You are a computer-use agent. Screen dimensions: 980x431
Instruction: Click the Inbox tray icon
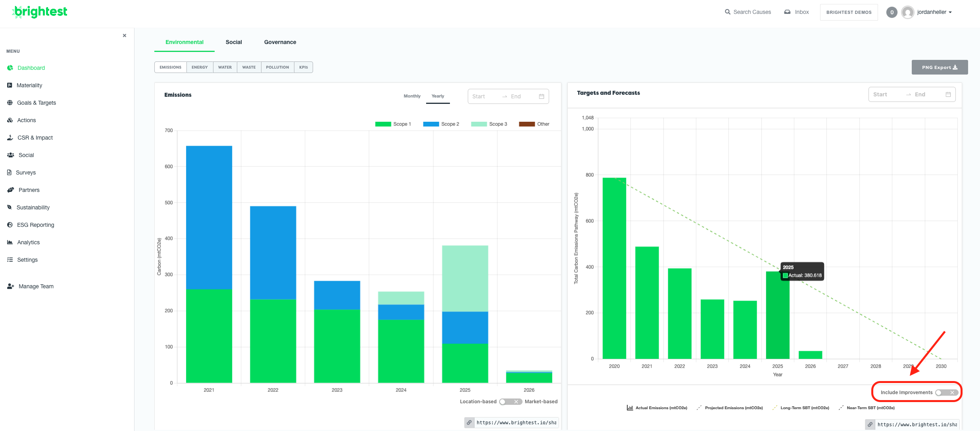coord(787,12)
